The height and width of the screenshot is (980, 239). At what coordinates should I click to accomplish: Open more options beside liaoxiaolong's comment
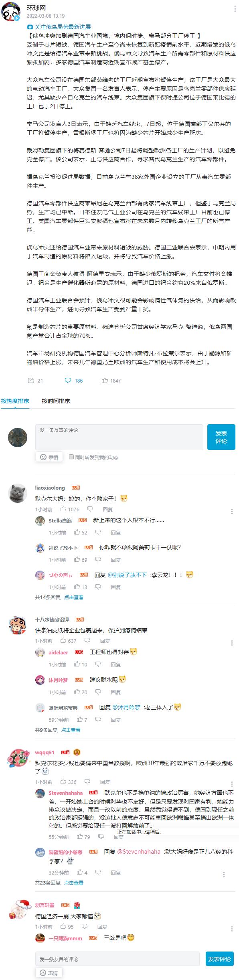[232, 511]
